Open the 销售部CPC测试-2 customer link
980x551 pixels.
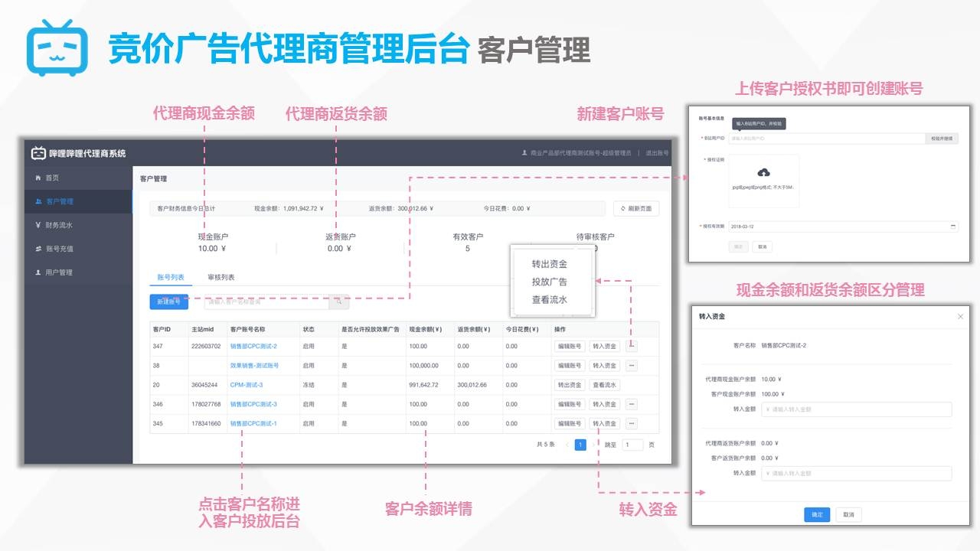click(253, 346)
